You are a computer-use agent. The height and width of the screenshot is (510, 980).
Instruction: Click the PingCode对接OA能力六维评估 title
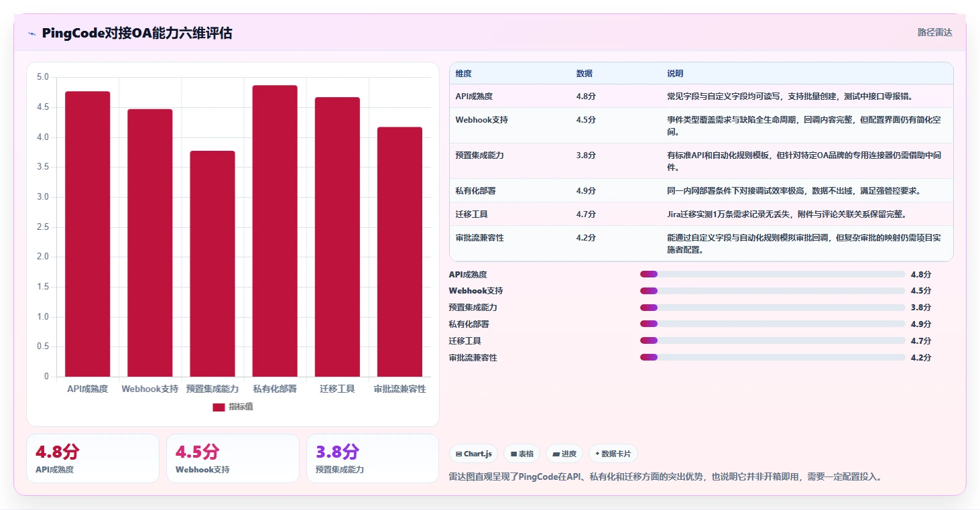tap(137, 34)
